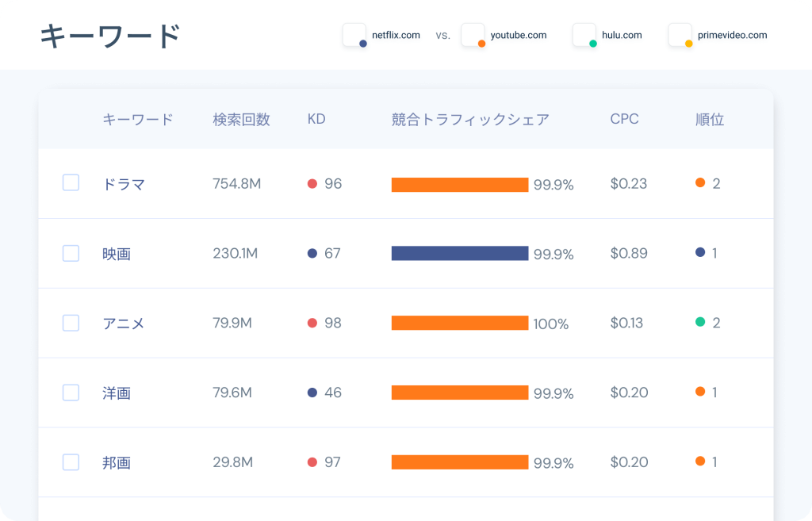Screen dimensions: 812x521
Task: Click the blue KD dot for 映画
Action: 312,254
